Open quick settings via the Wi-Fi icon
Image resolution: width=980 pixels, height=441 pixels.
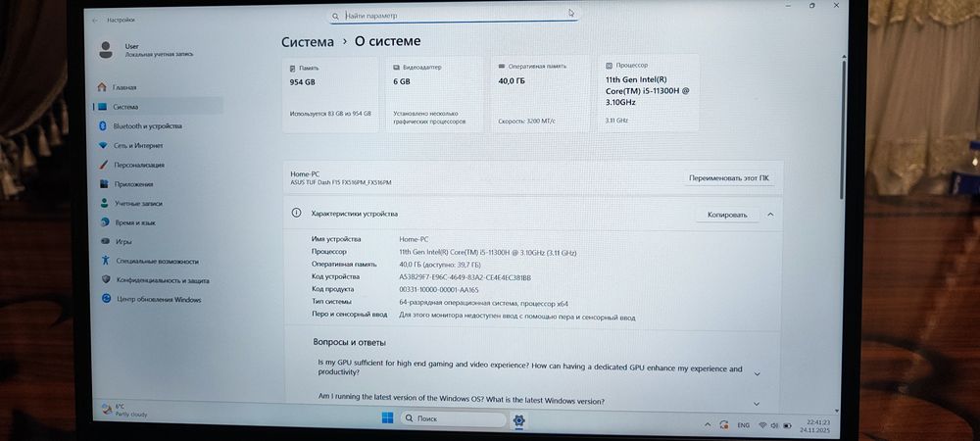click(x=762, y=426)
